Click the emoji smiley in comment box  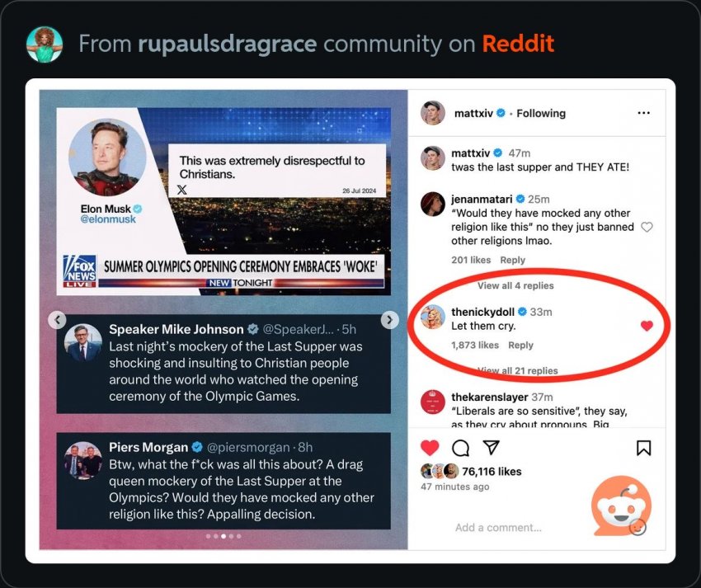(637, 527)
